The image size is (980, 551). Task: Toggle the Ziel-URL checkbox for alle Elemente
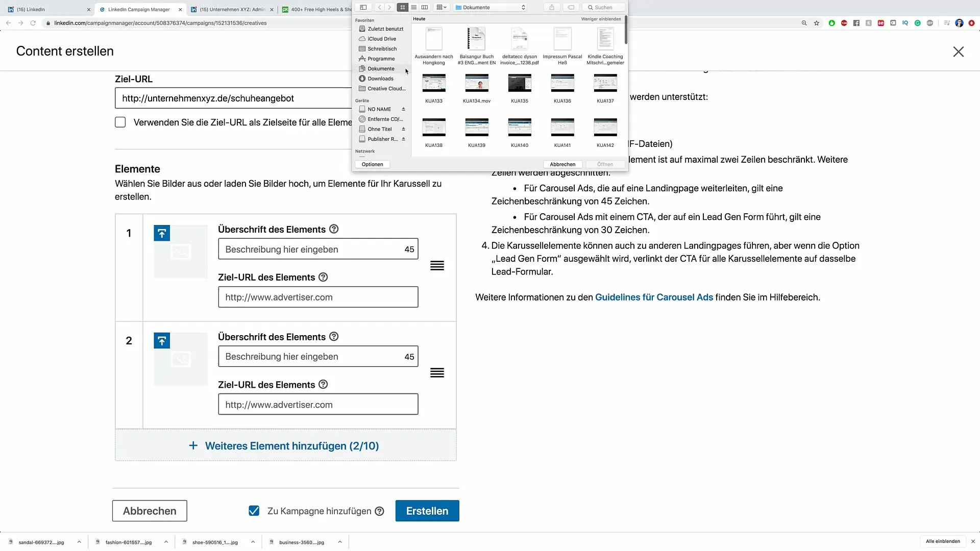pos(120,122)
